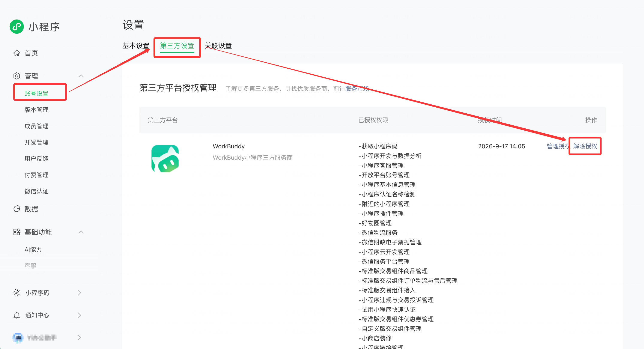The width and height of the screenshot is (644, 349).
Task: Click the 小程序开发与数据分析 permission
Action: [x=390, y=156]
